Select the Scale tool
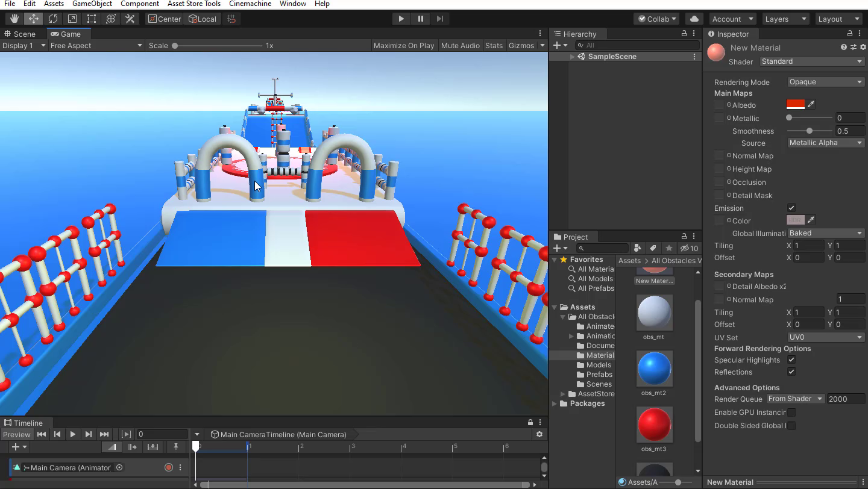868x489 pixels. [x=72, y=19]
